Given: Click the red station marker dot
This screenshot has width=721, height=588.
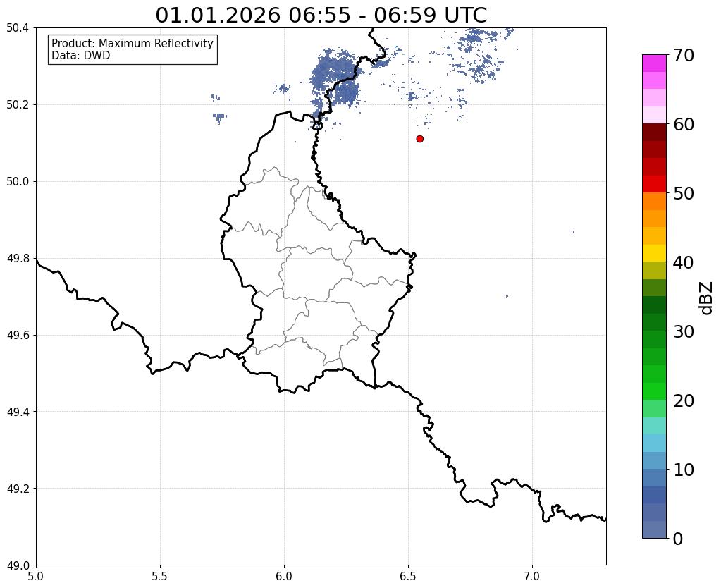Looking at the screenshot, I should coord(419,139).
